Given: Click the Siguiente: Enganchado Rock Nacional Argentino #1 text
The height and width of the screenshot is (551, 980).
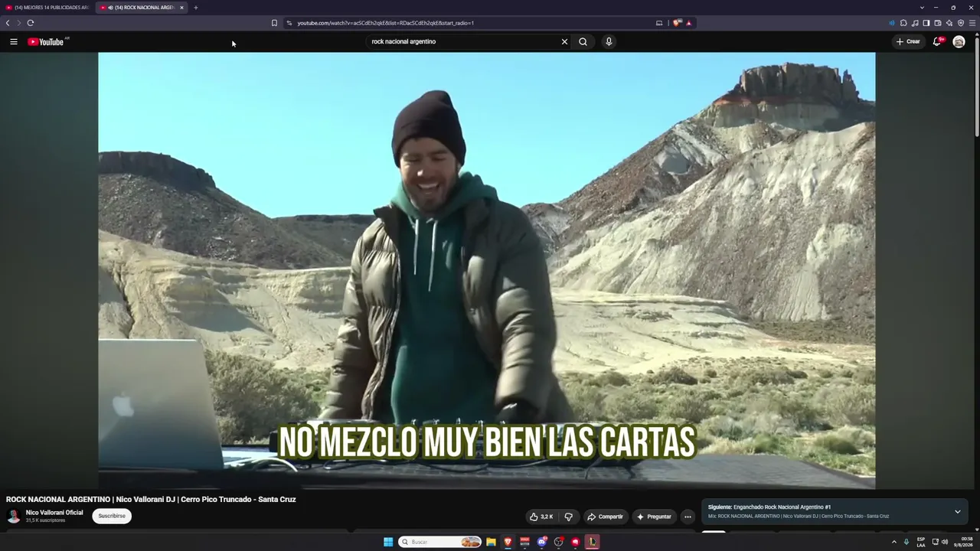Looking at the screenshot, I should point(769,507).
